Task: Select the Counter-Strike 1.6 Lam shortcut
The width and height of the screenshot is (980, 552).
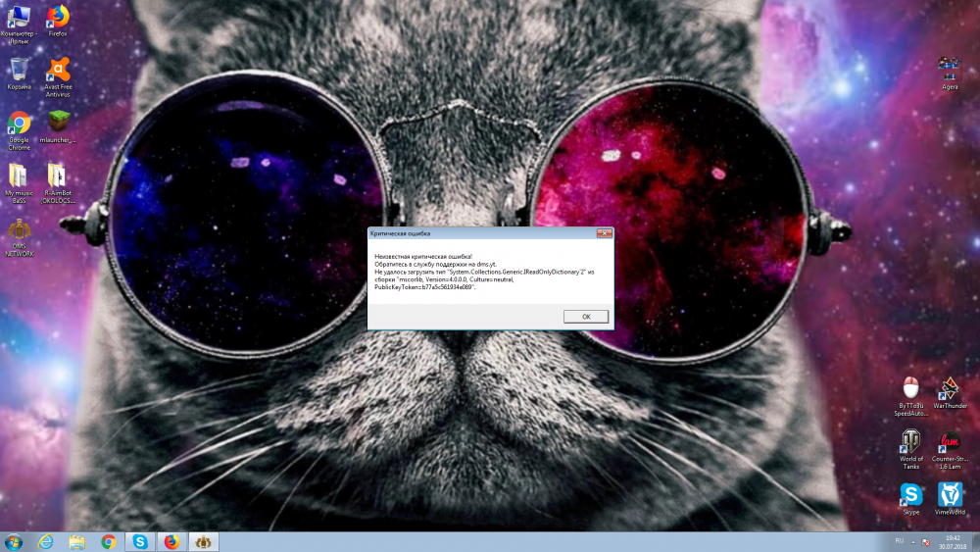Action: pos(949,442)
